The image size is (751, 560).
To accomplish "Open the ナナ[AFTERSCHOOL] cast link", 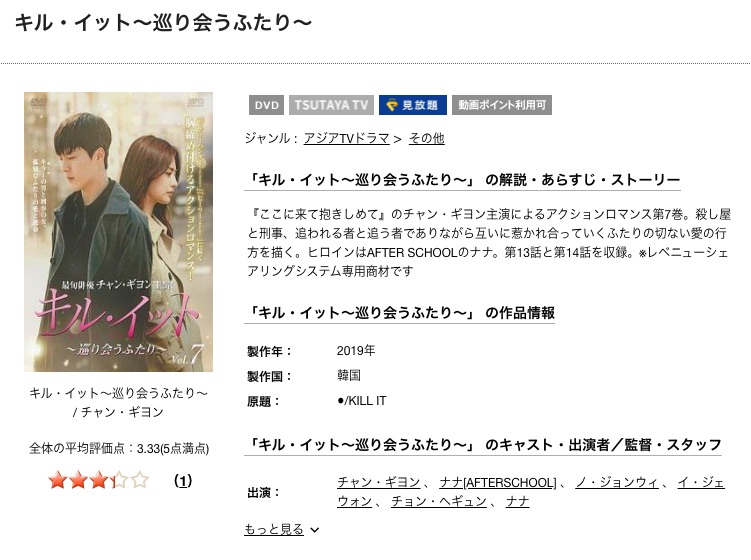I will 498,482.
